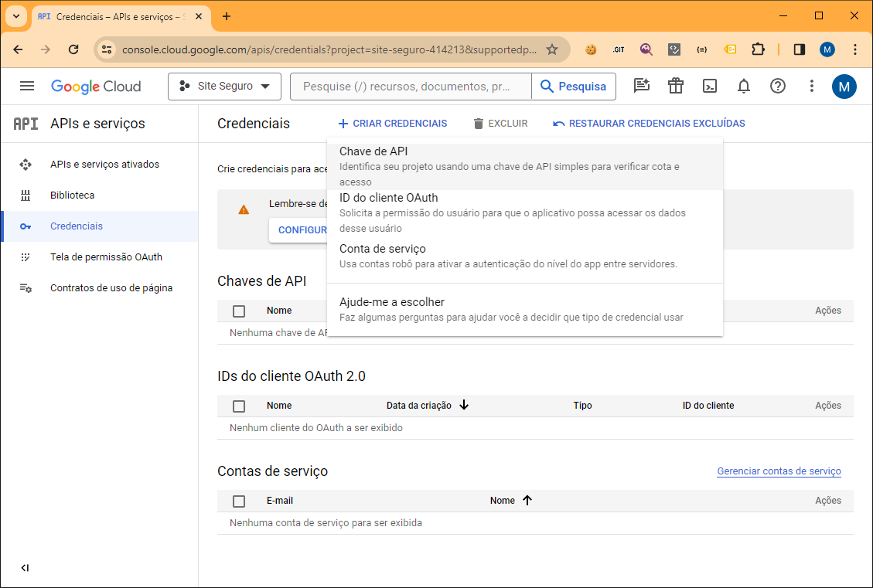This screenshot has width=873, height=588.
Task: Open the Google Cloud navigation hamburger menu
Action: [x=27, y=87]
